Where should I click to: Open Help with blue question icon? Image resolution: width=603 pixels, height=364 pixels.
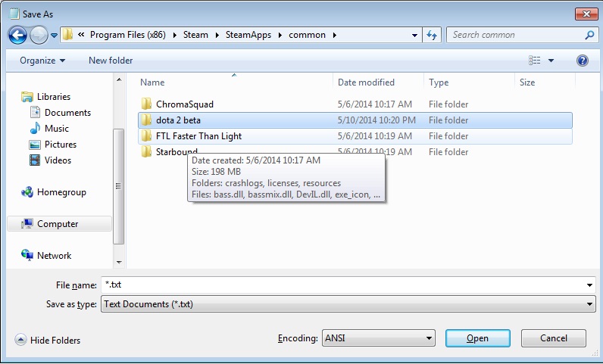[583, 61]
